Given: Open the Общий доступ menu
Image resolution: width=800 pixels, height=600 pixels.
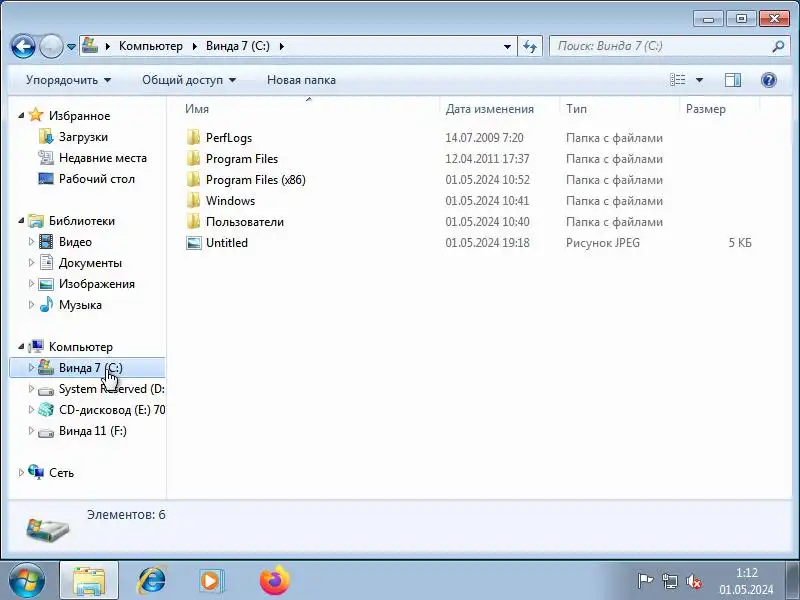Looking at the screenshot, I should [189, 80].
